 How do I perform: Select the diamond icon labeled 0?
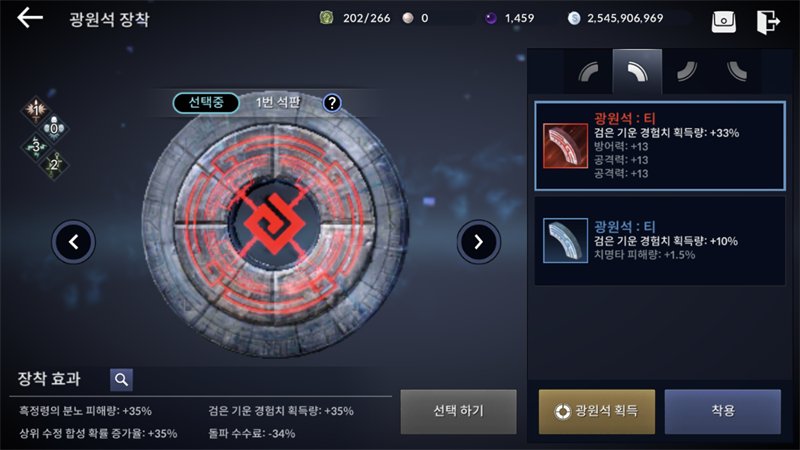pos(54,128)
